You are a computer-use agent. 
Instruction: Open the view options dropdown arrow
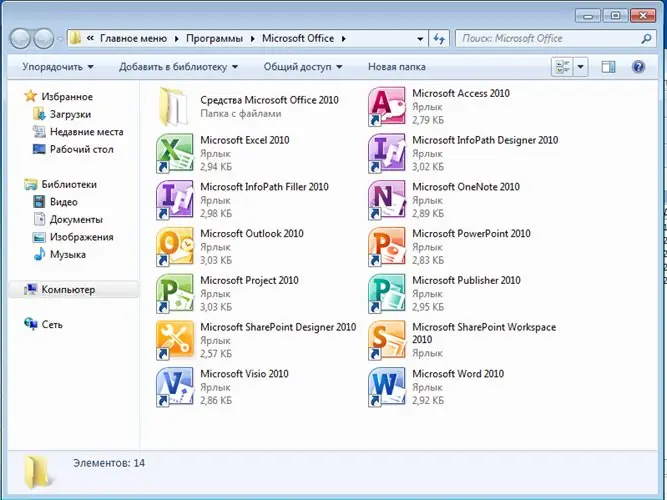(581, 67)
